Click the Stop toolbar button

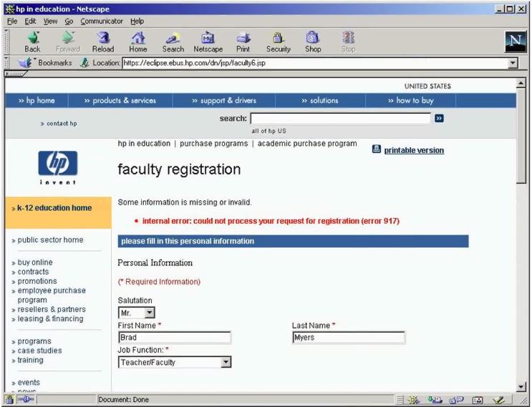point(348,41)
